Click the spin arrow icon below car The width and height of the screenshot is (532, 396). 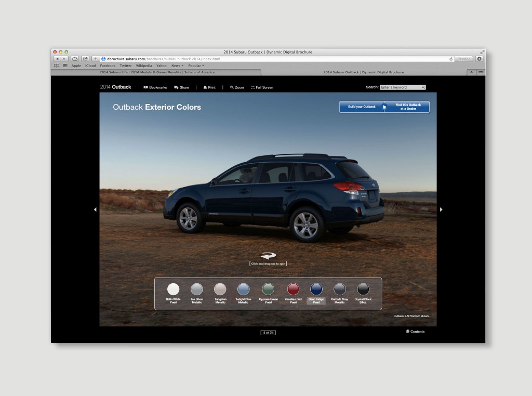pyautogui.click(x=269, y=256)
